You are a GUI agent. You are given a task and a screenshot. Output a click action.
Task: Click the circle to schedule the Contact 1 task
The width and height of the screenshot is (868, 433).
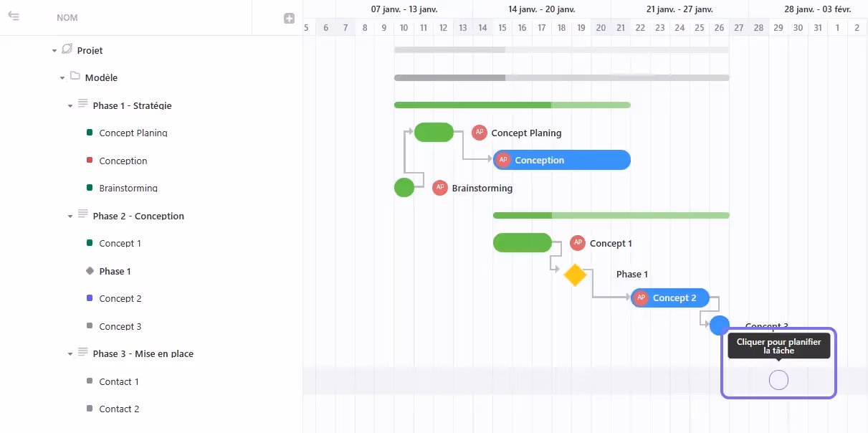(778, 380)
